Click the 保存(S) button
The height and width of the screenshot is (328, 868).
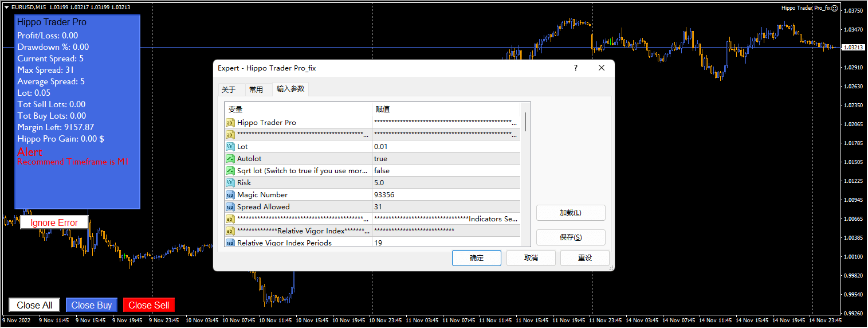[571, 237]
